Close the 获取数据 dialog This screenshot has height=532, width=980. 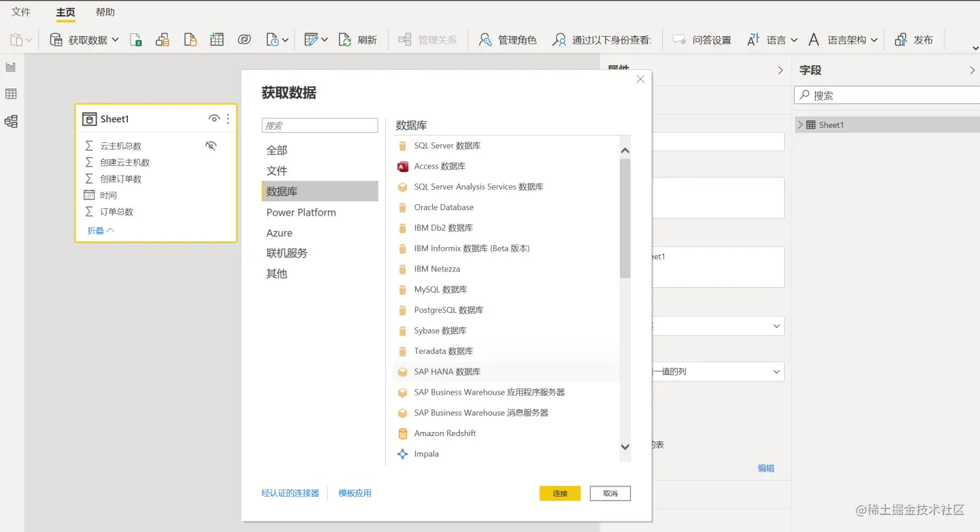point(640,80)
